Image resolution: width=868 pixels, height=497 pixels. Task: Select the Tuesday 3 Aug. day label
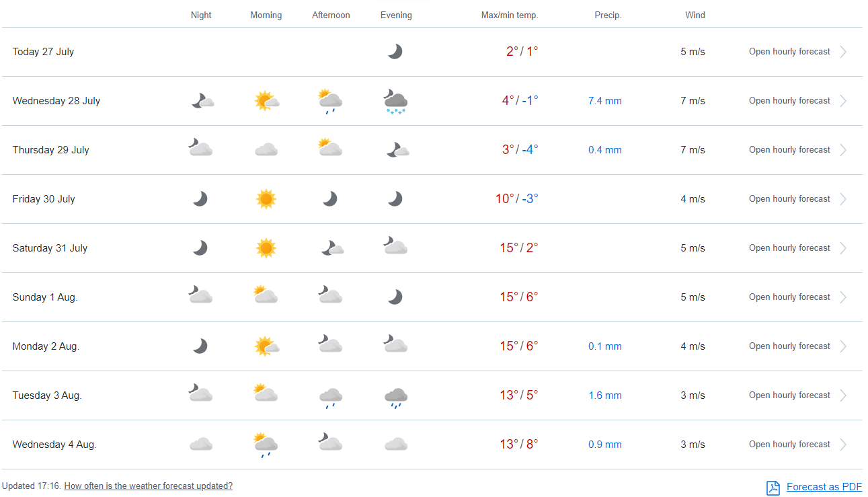pyautogui.click(x=47, y=395)
